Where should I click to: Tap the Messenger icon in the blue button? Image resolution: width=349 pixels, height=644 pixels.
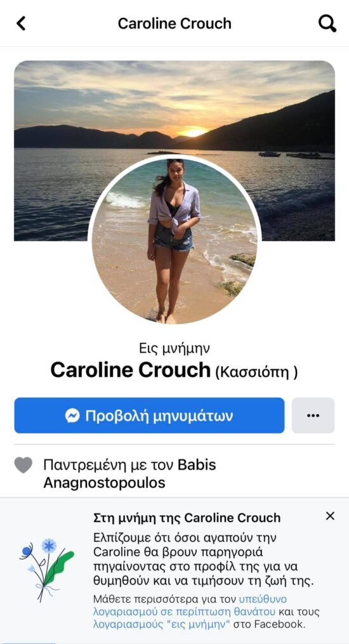tap(72, 416)
